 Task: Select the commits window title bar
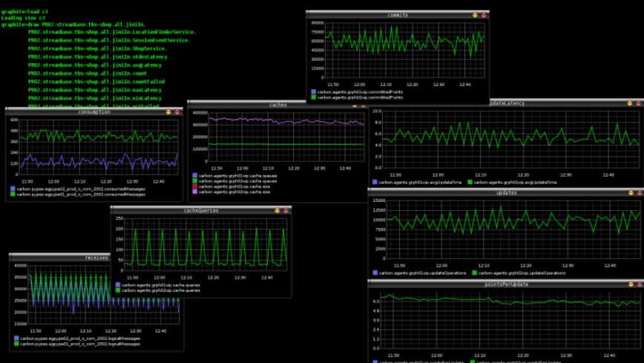pos(398,15)
